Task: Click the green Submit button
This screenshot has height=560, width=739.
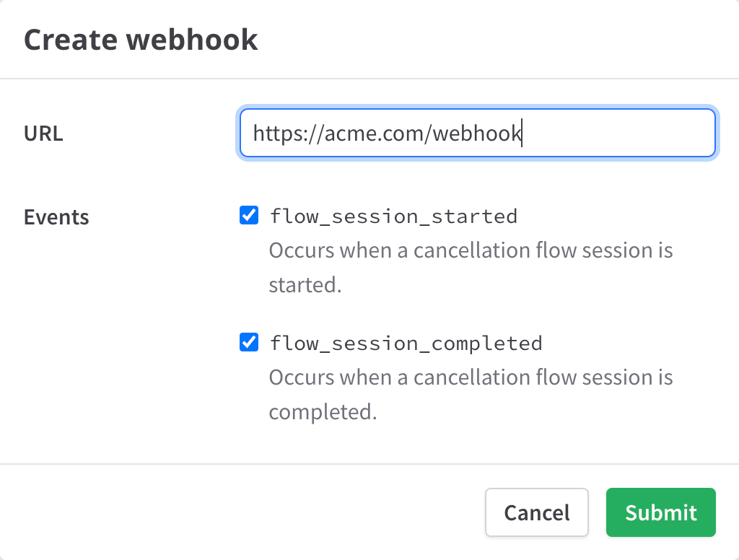Action: (660, 512)
